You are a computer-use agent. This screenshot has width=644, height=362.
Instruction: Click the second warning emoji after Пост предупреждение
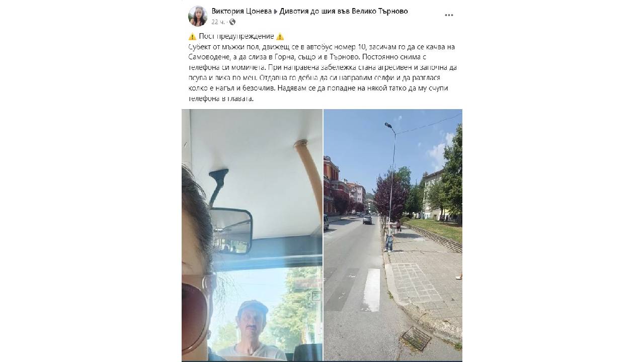pyautogui.click(x=280, y=36)
